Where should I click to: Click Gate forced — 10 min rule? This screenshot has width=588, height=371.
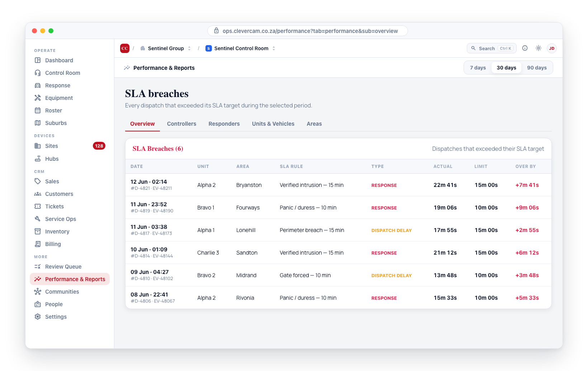305,275
